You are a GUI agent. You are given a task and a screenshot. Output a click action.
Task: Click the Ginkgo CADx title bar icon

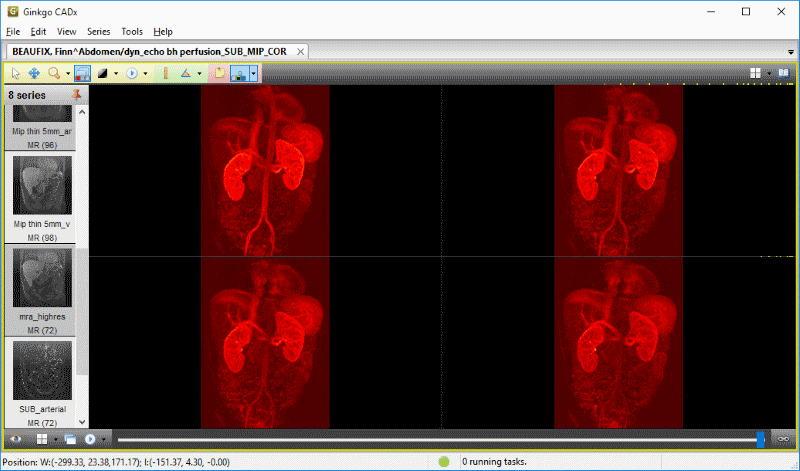pyautogui.click(x=13, y=11)
